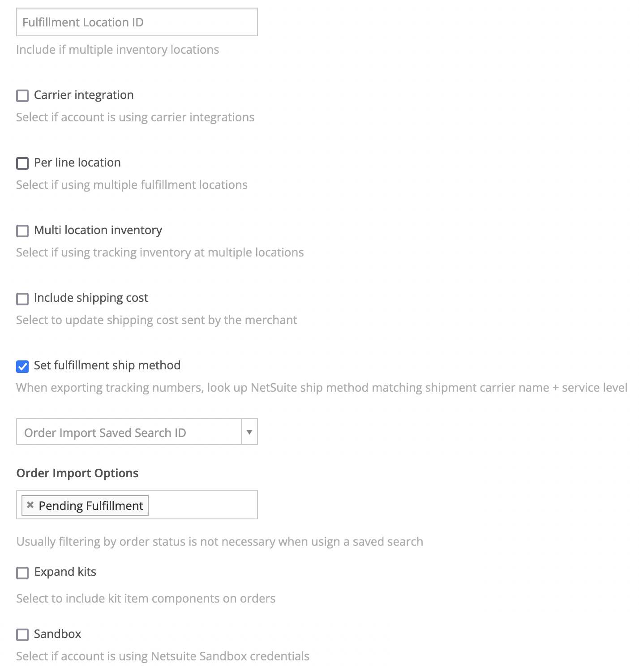Remove the Pending Fulfillment tag with its x icon
This screenshot has width=639, height=672.
(x=30, y=505)
